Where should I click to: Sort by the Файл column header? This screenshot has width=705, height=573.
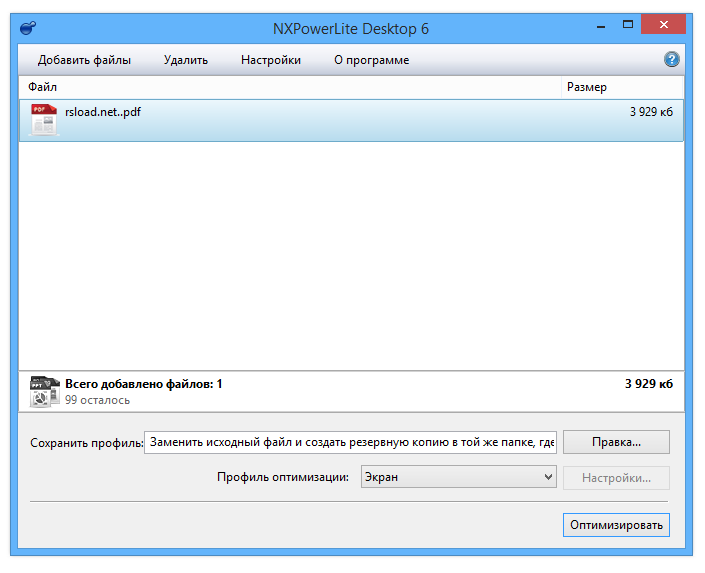(x=290, y=87)
